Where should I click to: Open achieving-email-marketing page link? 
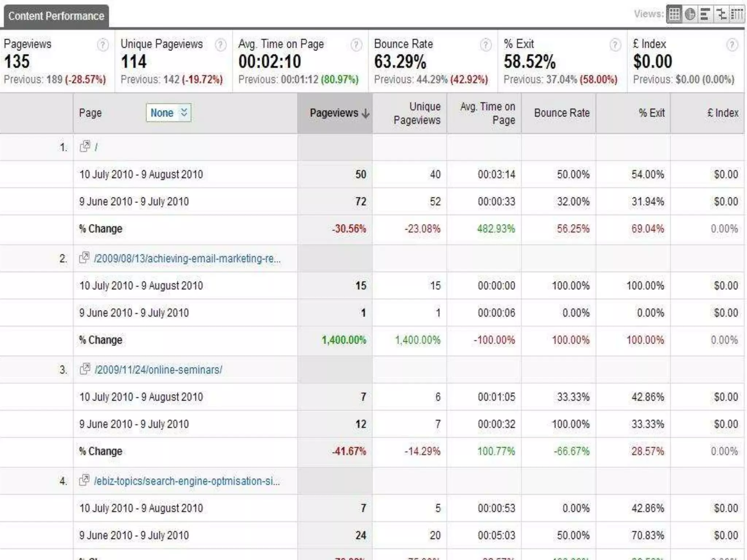point(187,258)
